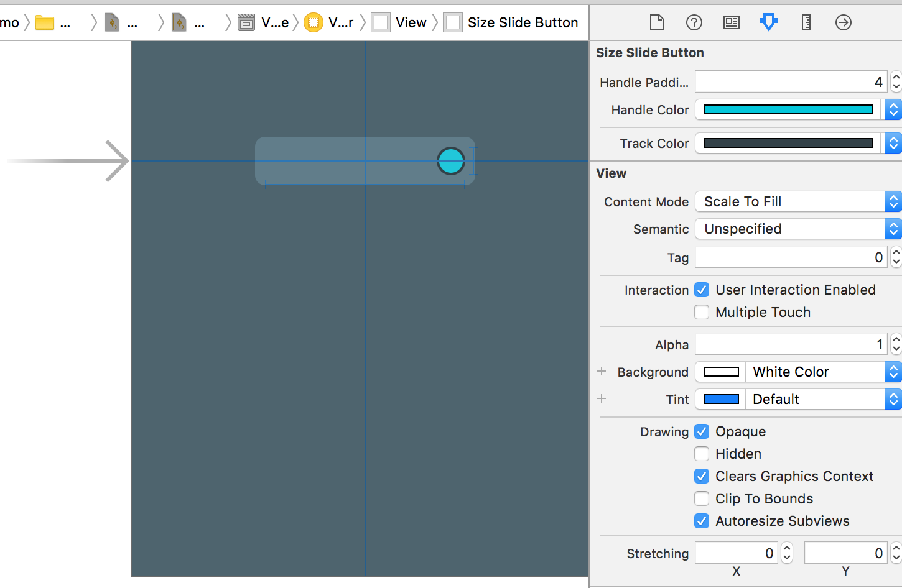The width and height of the screenshot is (902, 588).
Task: Enable the Hidden checkbox
Action: tap(702, 454)
